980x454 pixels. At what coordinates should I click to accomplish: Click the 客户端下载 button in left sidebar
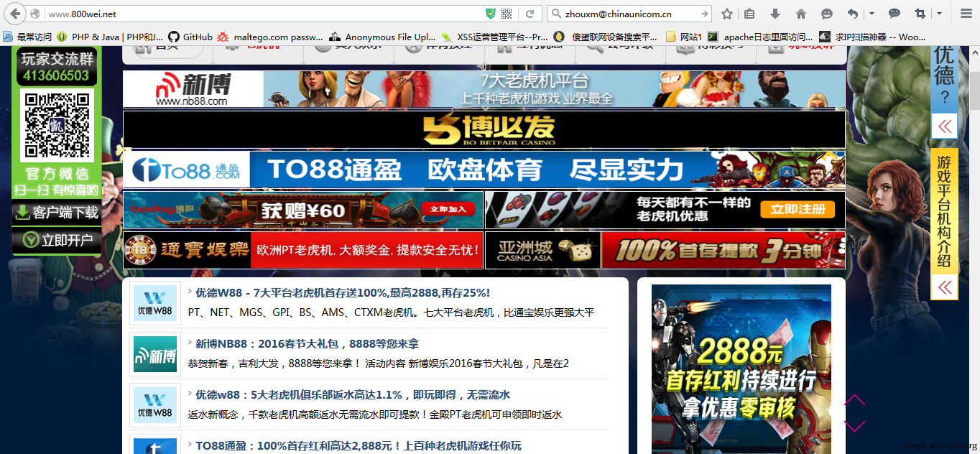[x=57, y=213]
